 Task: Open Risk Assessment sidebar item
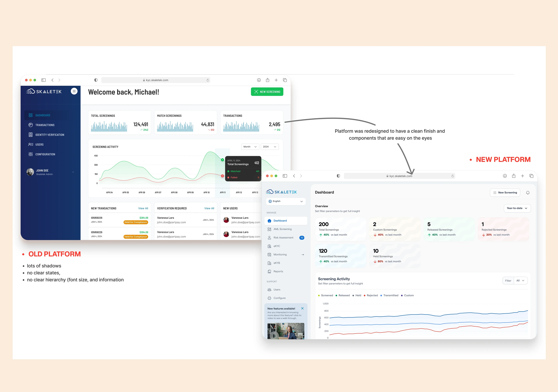pyautogui.click(x=283, y=238)
